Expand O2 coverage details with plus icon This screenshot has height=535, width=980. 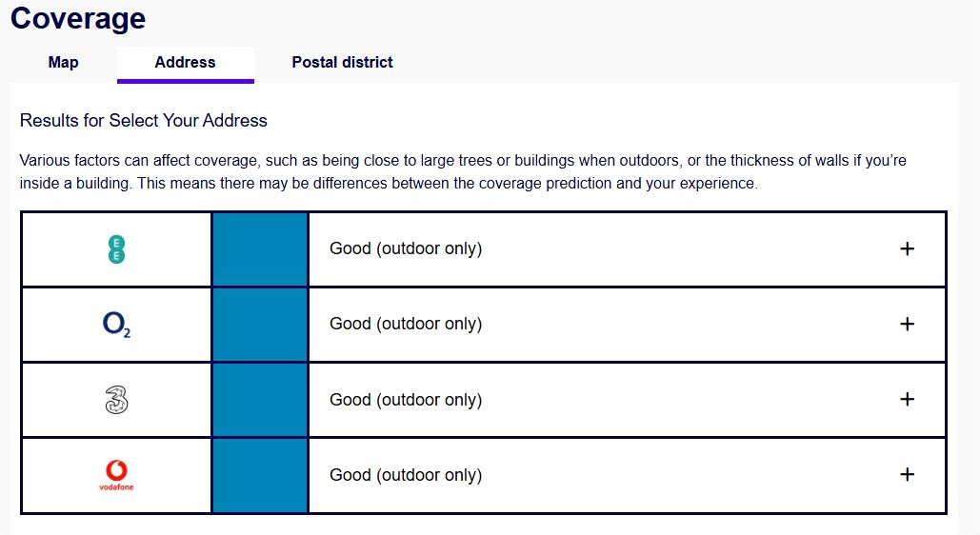pyautogui.click(x=907, y=324)
